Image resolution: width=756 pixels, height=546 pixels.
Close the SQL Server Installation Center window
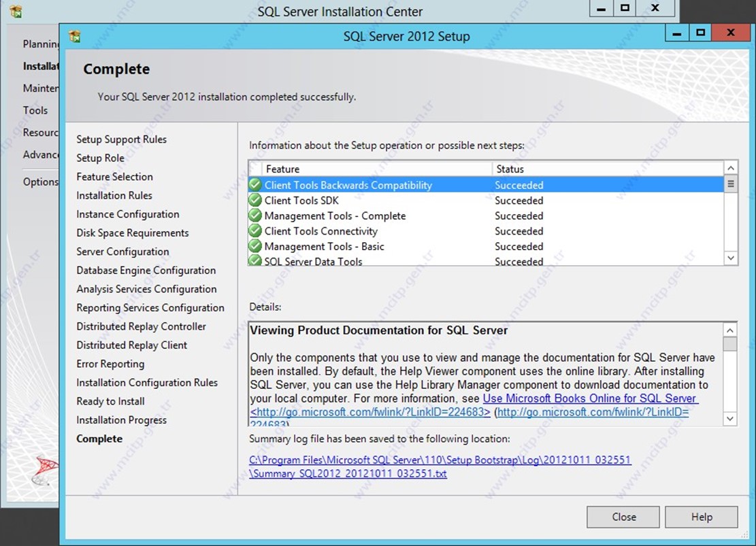click(x=655, y=9)
